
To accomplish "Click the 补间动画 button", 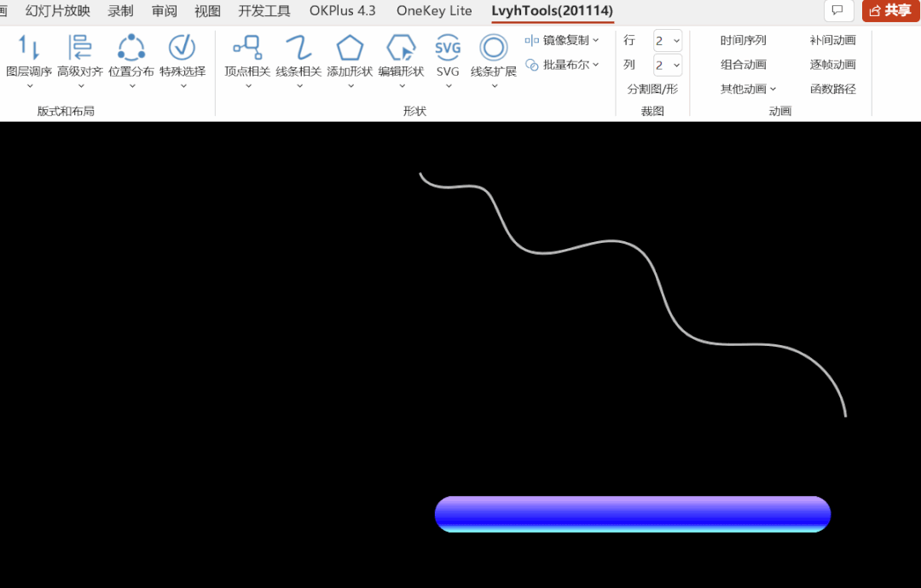I will click(832, 41).
